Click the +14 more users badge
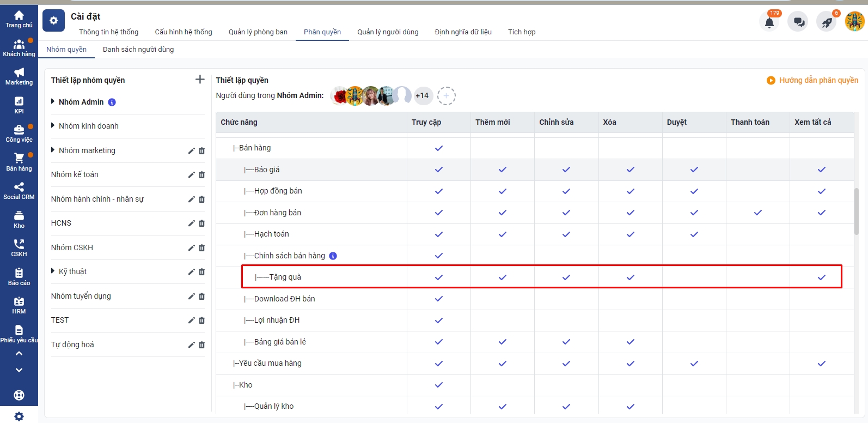868x423 pixels. pyautogui.click(x=422, y=96)
